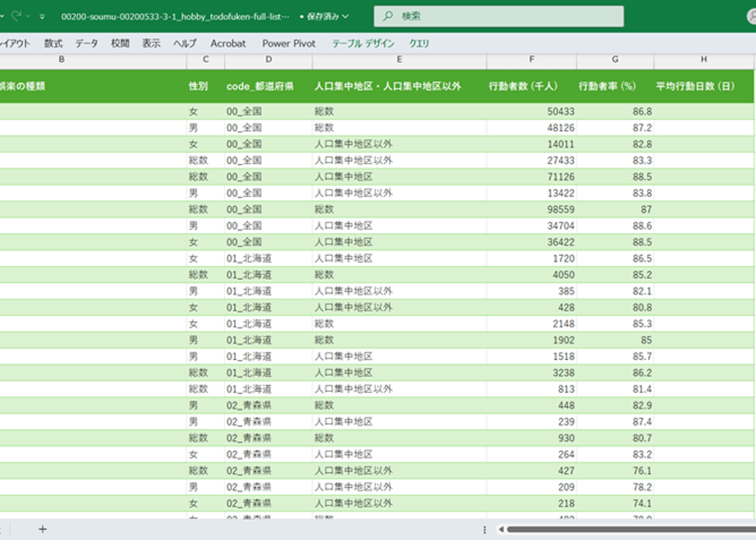Click the Redo arrow icon
Viewport: 756px width, 540px height.
click(16, 16)
